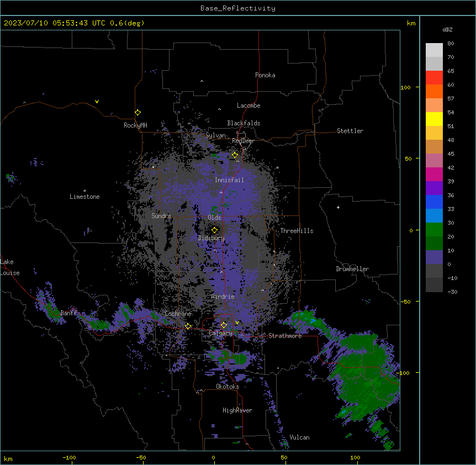Click the RockyMH label
Viewport: 476px width, 465px height.
(x=135, y=125)
